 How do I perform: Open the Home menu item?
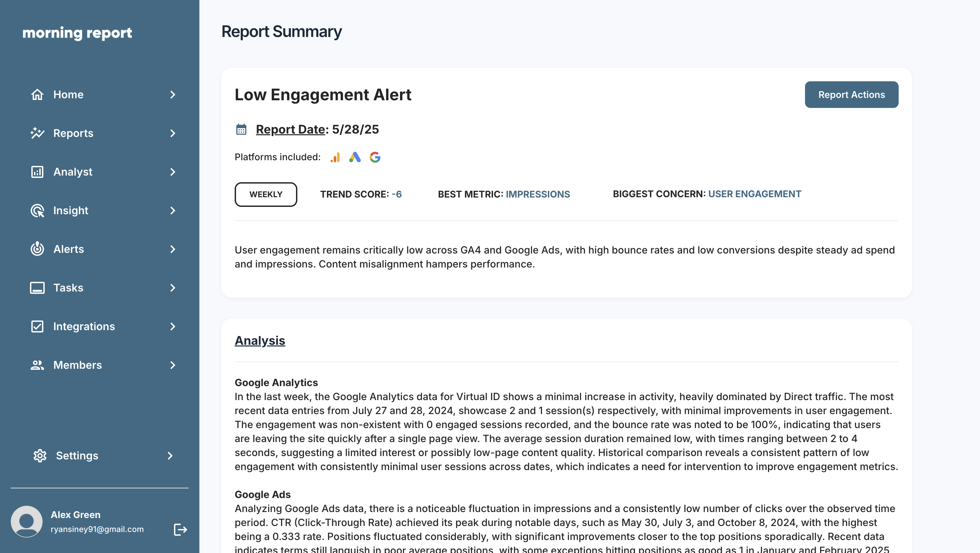click(x=103, y=94)
